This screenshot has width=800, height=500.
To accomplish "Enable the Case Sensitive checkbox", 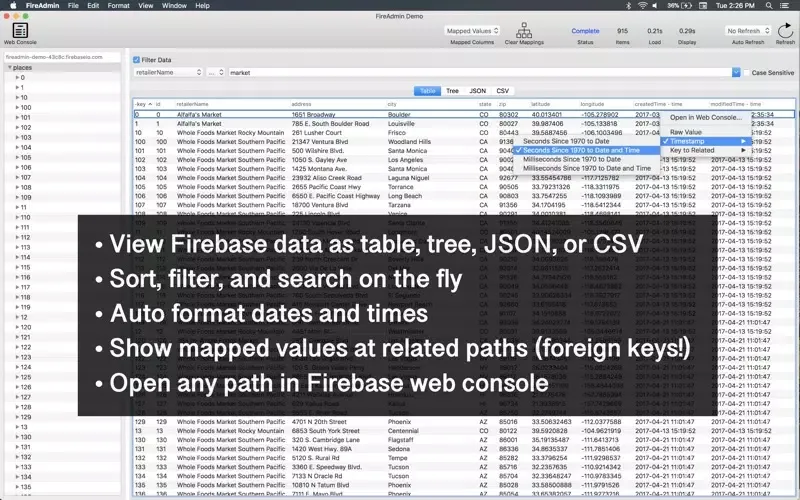I will point(743,73).
